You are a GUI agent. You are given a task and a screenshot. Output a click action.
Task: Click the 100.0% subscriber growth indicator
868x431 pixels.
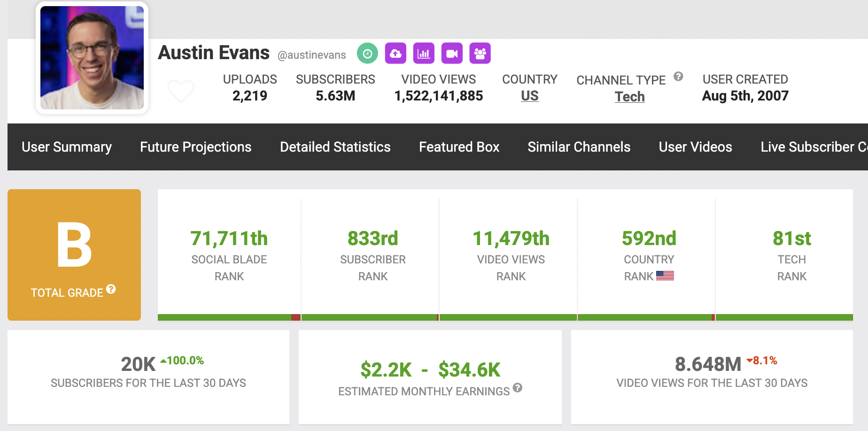182,361
